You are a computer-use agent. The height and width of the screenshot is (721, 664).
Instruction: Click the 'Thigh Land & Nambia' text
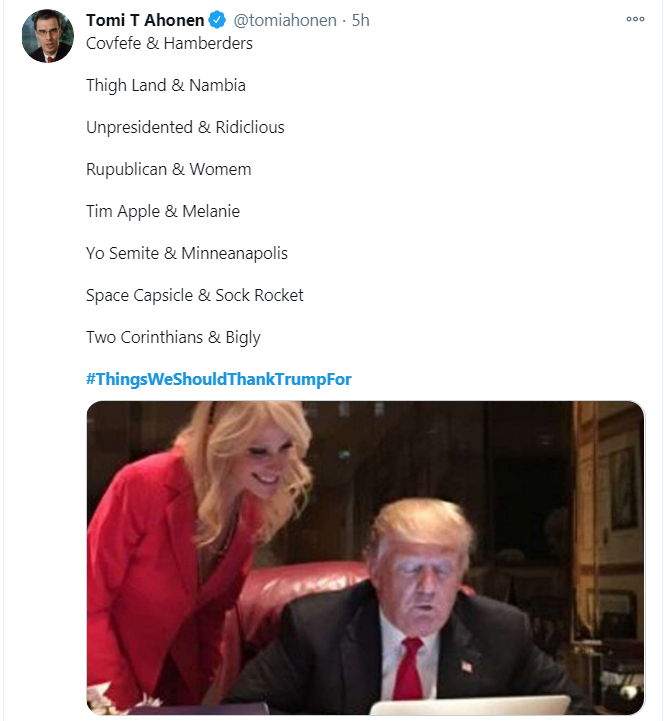point(165,85)
